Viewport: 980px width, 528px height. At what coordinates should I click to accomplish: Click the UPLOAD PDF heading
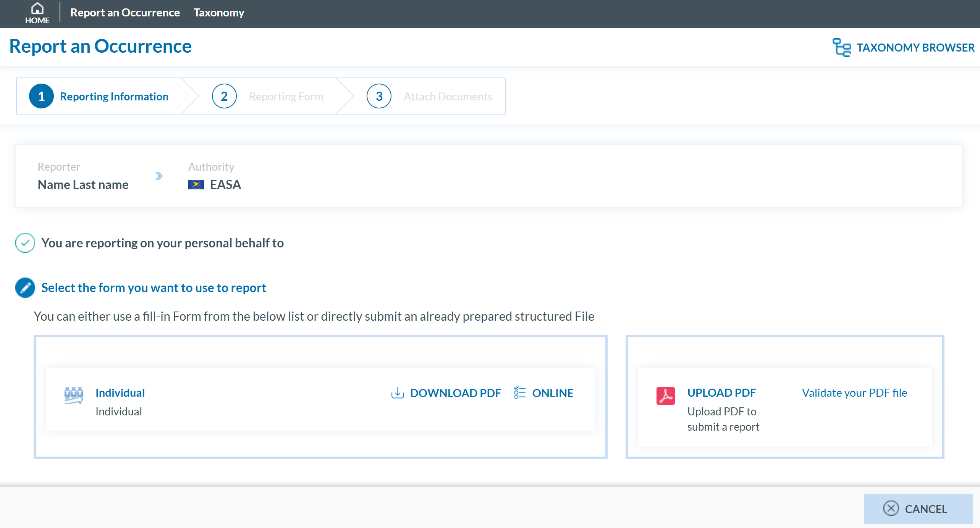click(x=721, y=392)
